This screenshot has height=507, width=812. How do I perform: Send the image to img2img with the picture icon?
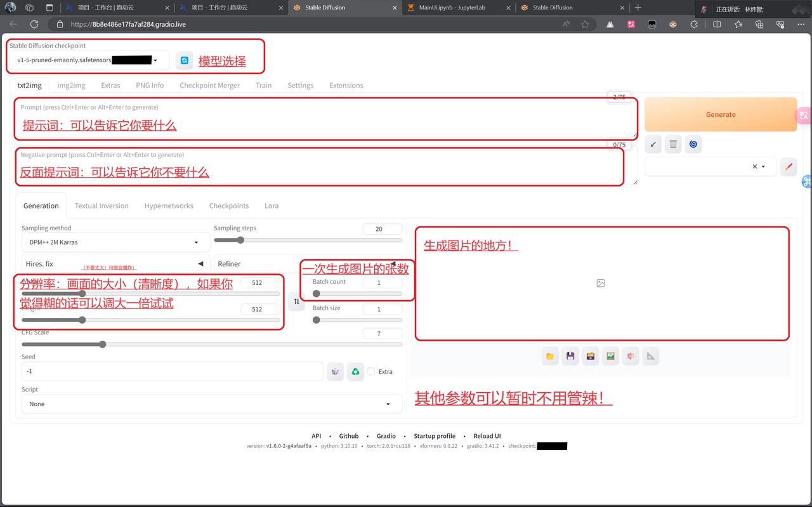pyautogui.click(x=610, y=356)
